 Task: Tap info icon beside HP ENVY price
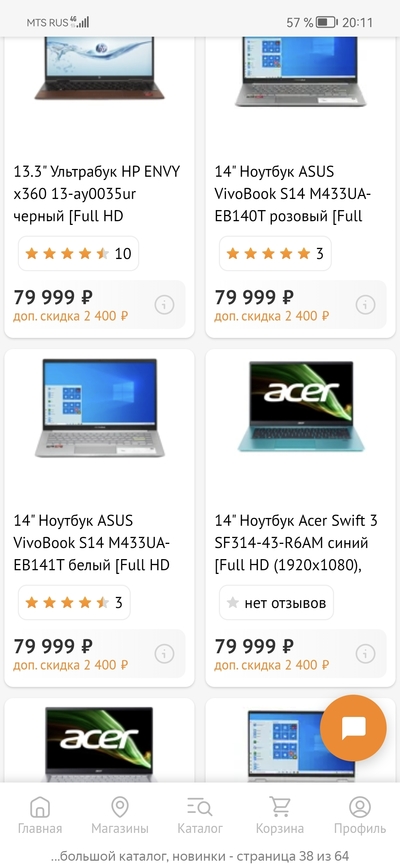tap(164, 305)
